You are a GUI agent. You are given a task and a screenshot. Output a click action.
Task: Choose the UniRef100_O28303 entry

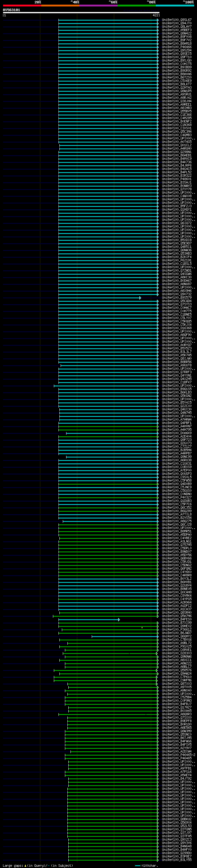pyautogui.click(x=177, y=653)
